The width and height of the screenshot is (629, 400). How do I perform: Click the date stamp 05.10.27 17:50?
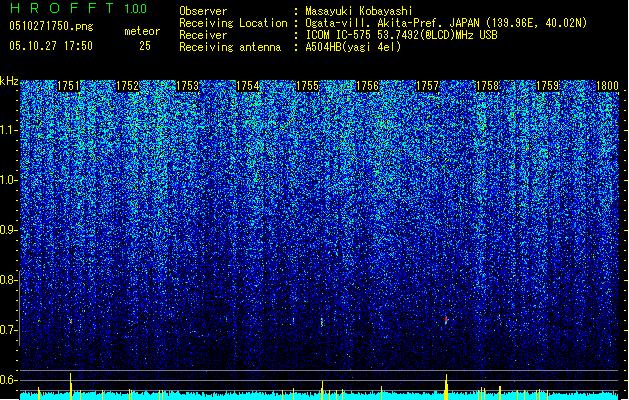coord(51,46)
